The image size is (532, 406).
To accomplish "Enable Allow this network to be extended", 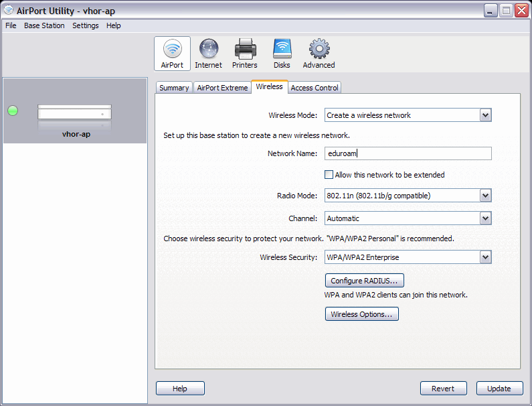I will 329,175.
